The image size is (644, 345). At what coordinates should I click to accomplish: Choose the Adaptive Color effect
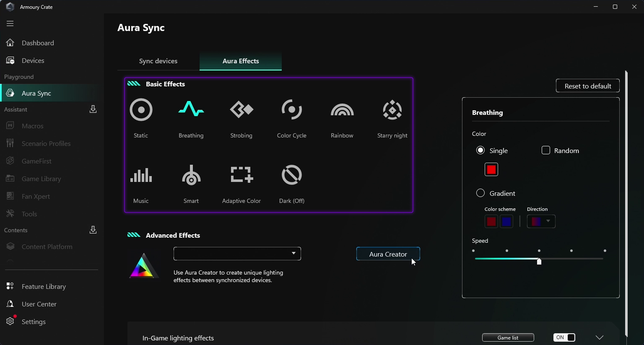(x=241, y=175)
